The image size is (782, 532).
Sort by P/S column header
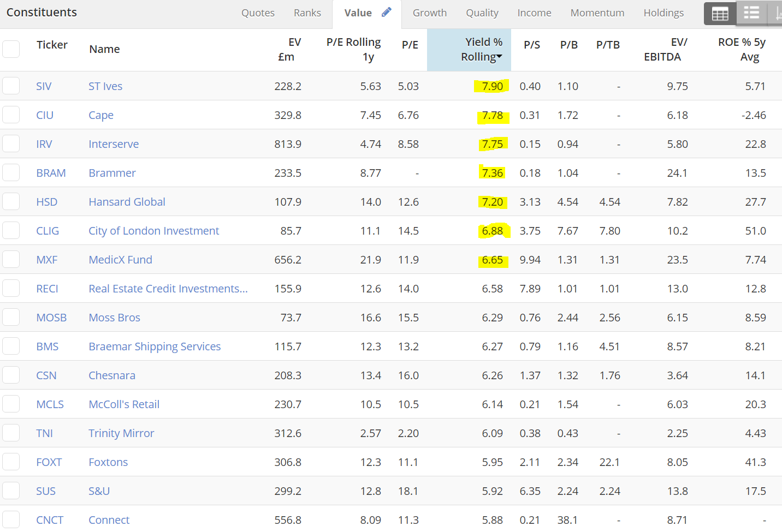pos(532,45)
